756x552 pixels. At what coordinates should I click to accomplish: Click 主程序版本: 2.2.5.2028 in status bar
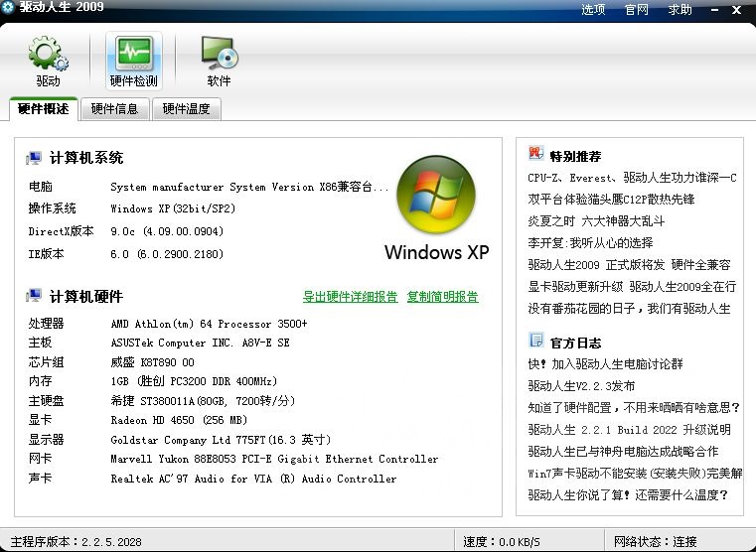[x=76, y=541]
